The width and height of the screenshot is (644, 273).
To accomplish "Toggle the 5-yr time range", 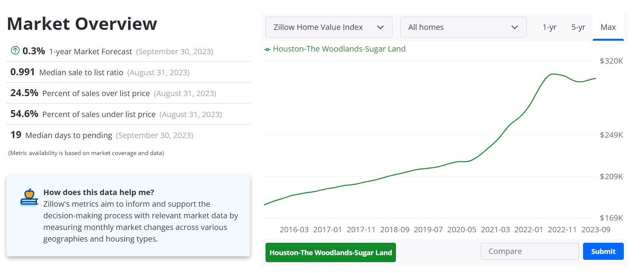I will click(578, 27).
